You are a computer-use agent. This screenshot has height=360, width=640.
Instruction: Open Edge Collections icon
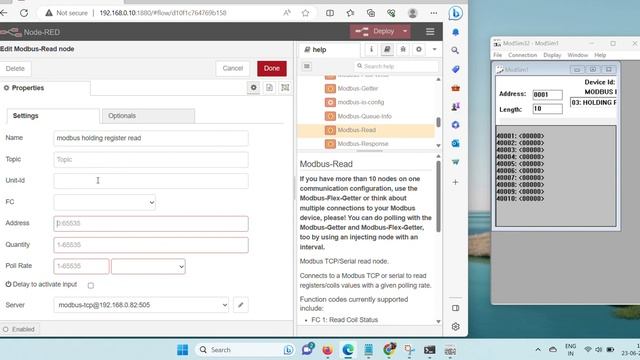click(371, 13)
